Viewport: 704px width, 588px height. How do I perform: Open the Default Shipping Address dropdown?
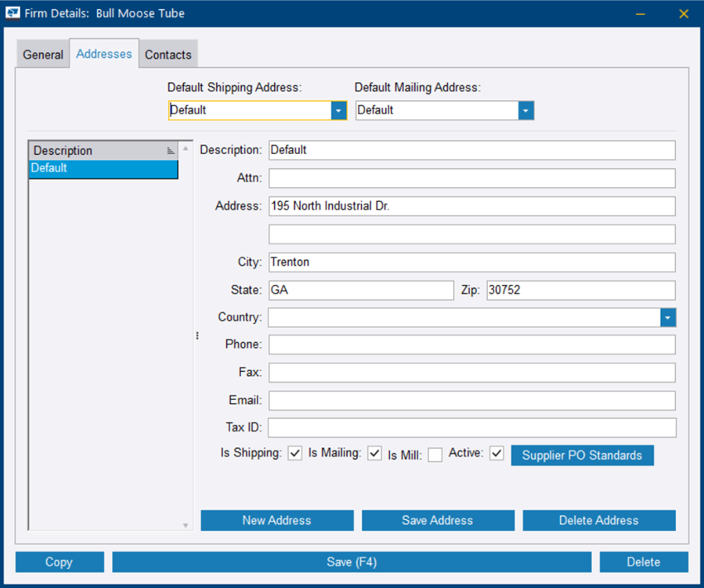pos(338,110)
